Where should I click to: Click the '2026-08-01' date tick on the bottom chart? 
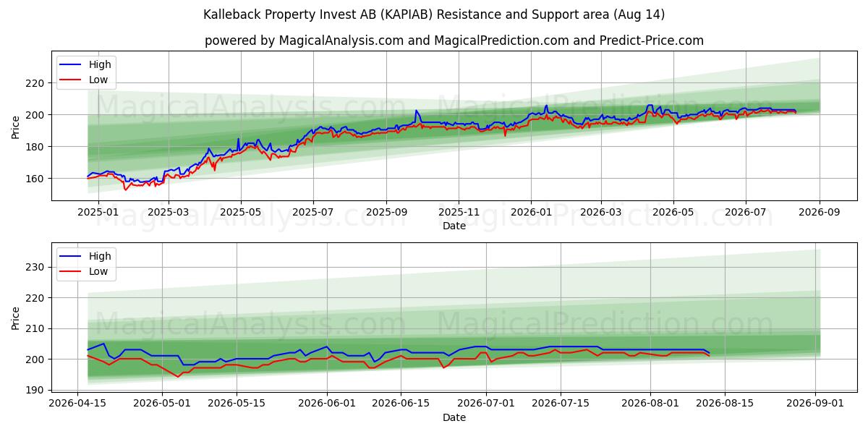click(x=650, y=404)
